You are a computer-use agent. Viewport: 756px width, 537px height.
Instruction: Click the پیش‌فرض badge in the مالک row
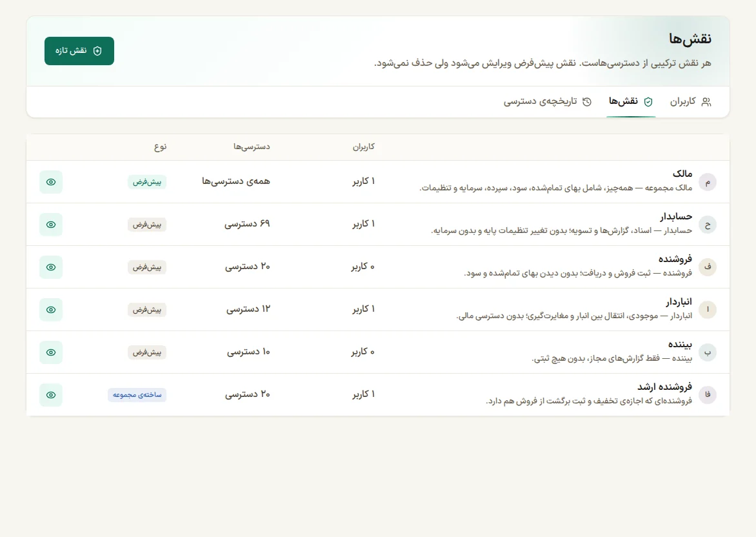pyautogui.click(x=147, y=182)
